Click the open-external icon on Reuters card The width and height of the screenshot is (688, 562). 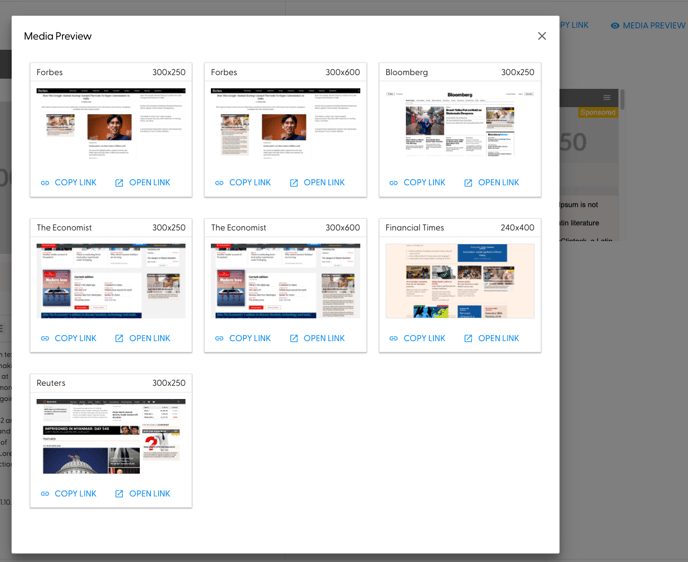[x=119, y=494]
